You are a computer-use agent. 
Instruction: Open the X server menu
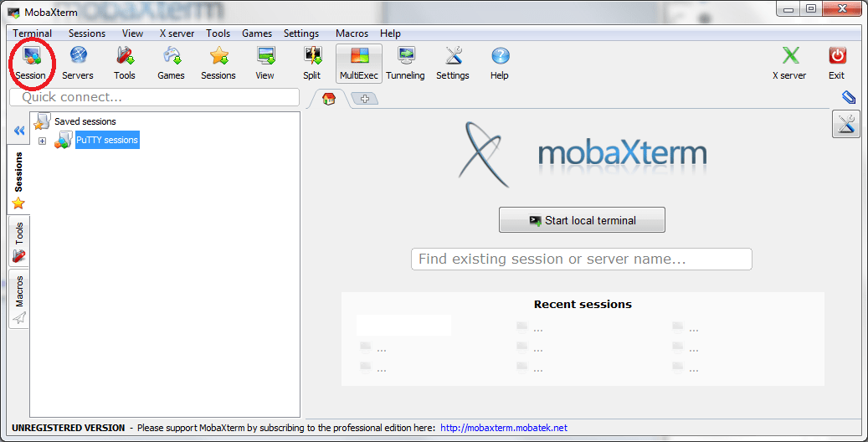[177, 33]
